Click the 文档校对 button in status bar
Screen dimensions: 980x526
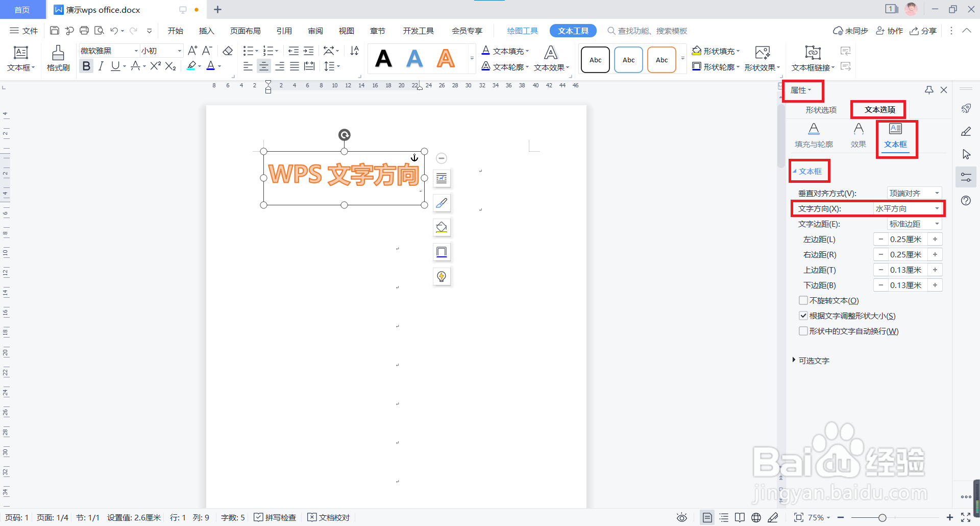coord(329,517)
